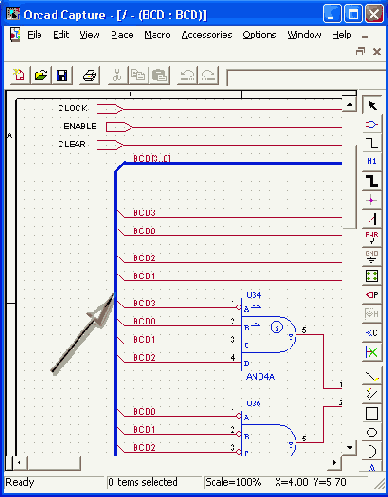Image resolution: width=388 pixels, height=497 pixels.
Task: Open a file with the Open folder icon
Action: [x=40, y=75]
